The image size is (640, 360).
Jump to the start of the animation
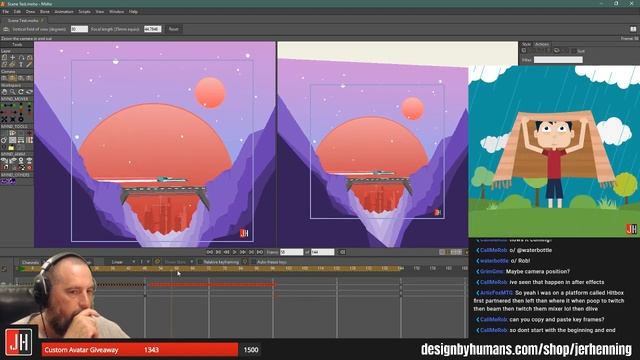210,252
